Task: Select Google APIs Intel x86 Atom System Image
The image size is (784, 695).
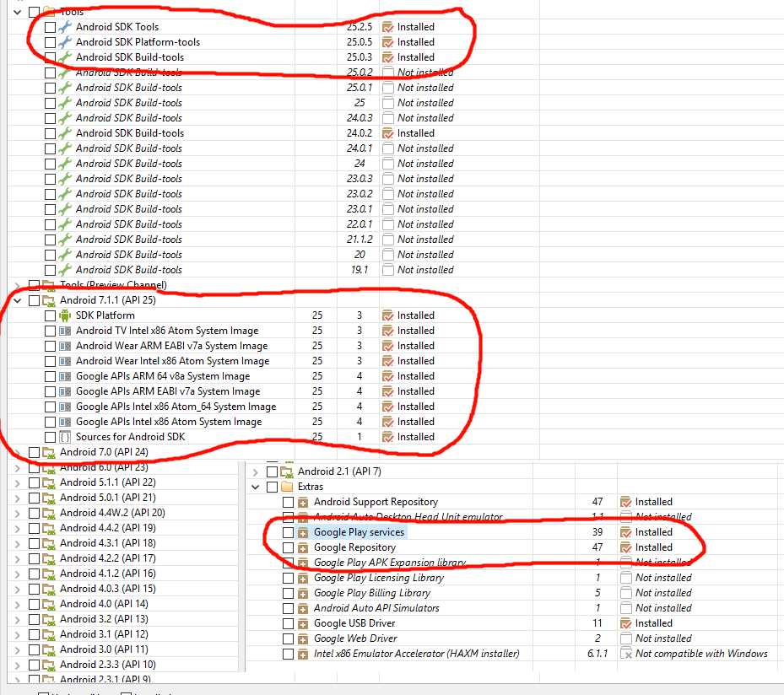Action: tap(169, 423)
